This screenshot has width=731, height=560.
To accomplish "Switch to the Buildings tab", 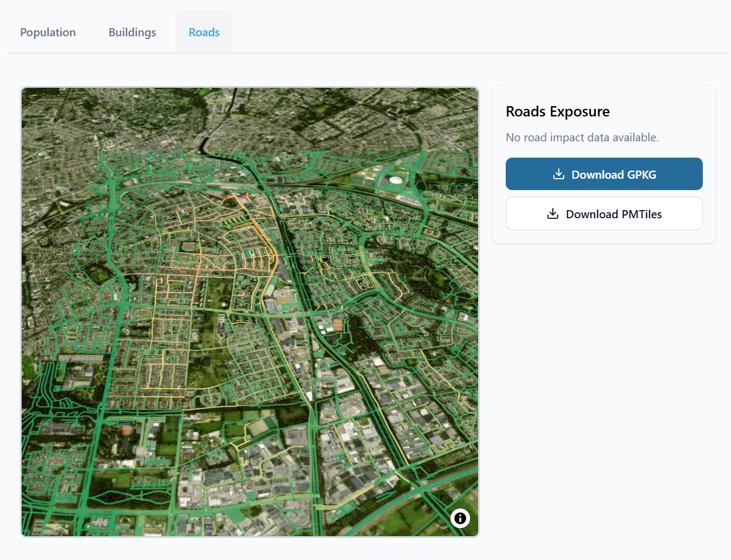I will 132,32.
